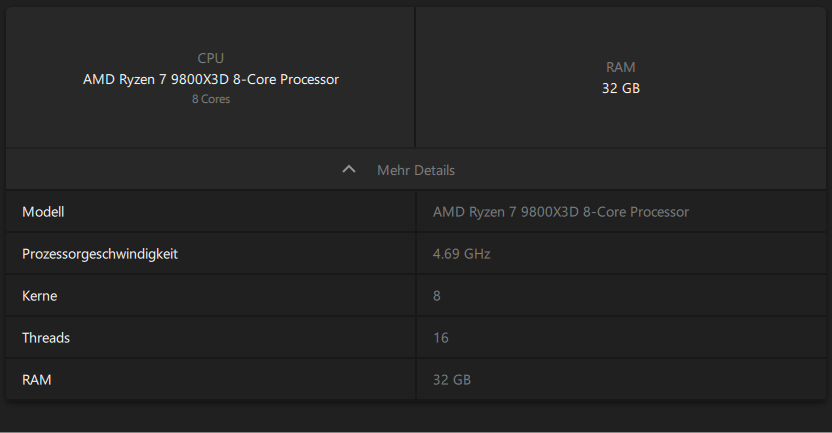Select the 4.69 GHz speed value
This screenshot has width=832, height=433.
pos(461,254)
